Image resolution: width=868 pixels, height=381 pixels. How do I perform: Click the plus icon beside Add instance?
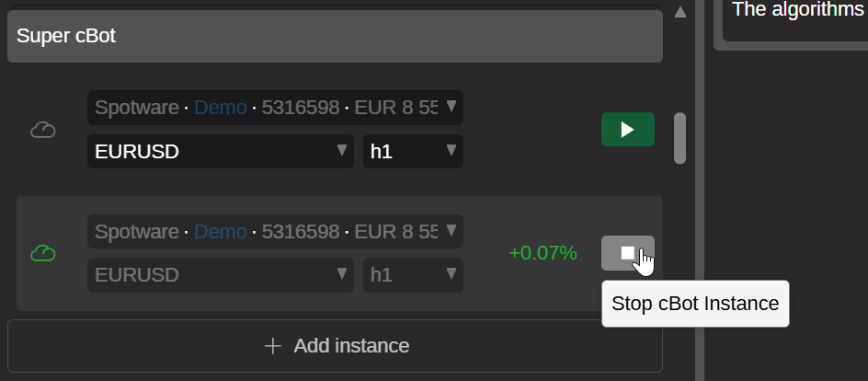(272, 346)
